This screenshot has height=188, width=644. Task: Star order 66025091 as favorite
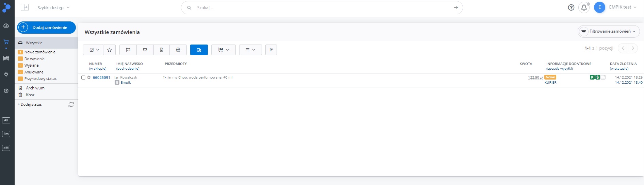pyautogui.click(x=89, y=78)
